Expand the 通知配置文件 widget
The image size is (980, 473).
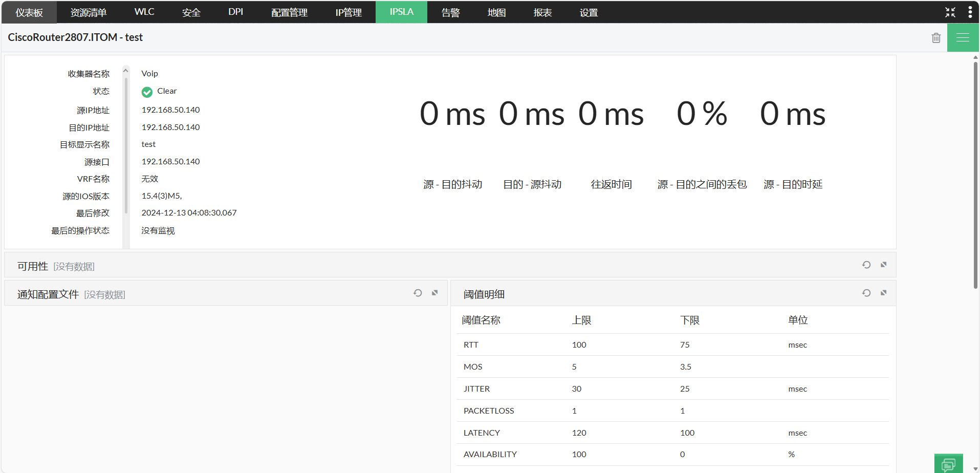coord(435,293)
